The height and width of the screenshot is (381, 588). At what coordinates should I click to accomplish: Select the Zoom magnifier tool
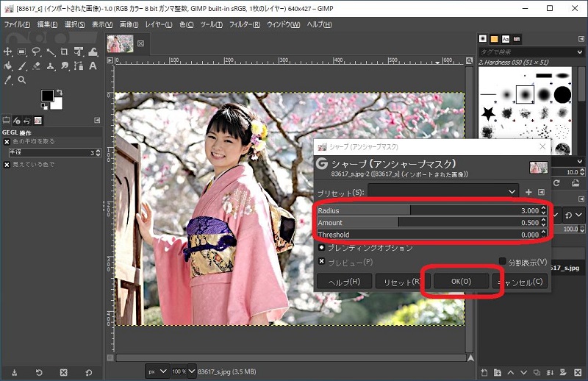(22, 80)
